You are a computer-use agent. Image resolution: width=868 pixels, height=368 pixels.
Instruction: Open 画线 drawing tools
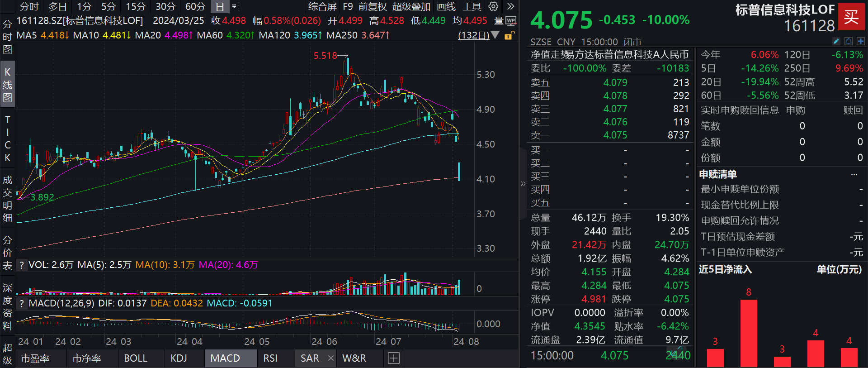(446, 6)
